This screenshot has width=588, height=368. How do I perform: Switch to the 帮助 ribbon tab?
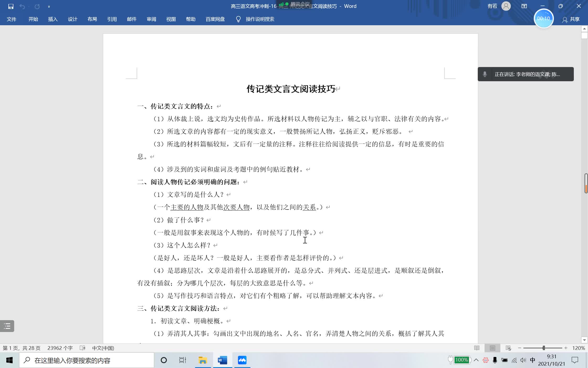point(191,19)
